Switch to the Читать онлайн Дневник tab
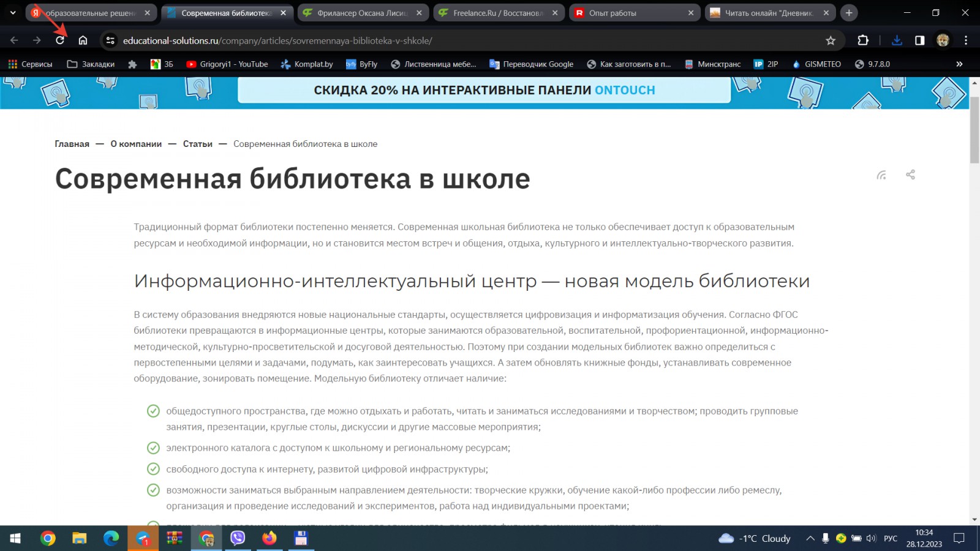 point(771,13)
